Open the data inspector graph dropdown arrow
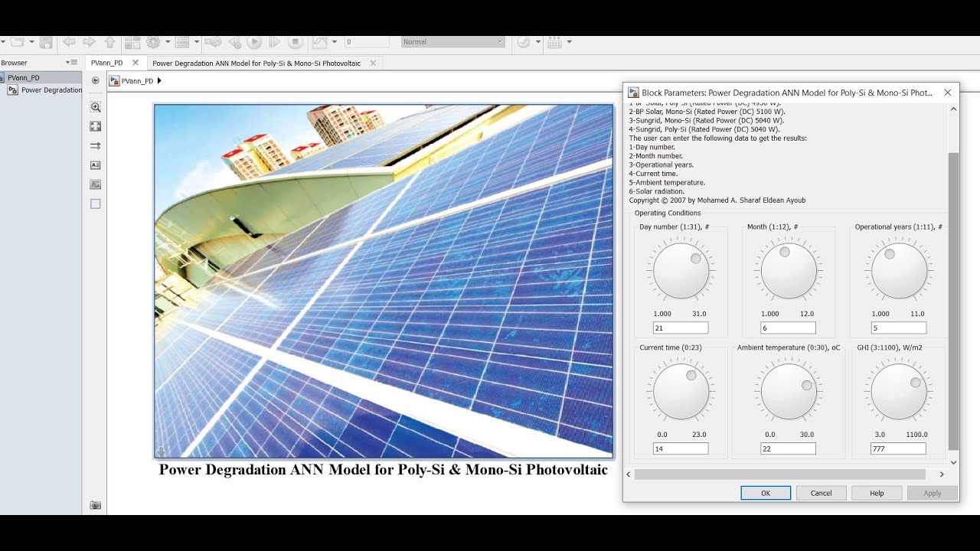980x551 pixels. tap(334, 42)
